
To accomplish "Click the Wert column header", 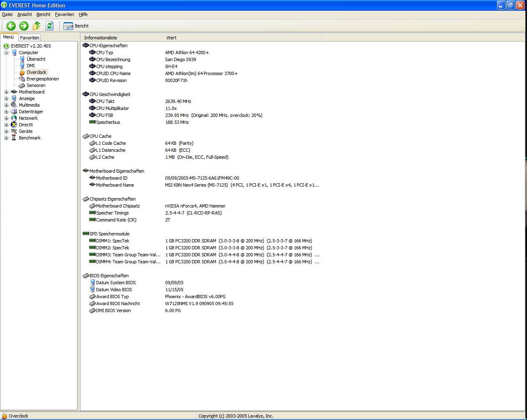I will click(x=242, y=38).
